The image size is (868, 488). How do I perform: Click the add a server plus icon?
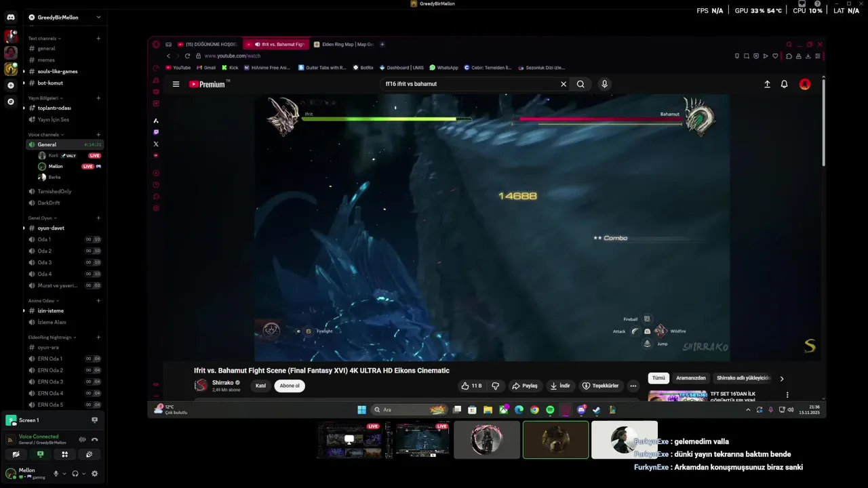tap(10, 85)
